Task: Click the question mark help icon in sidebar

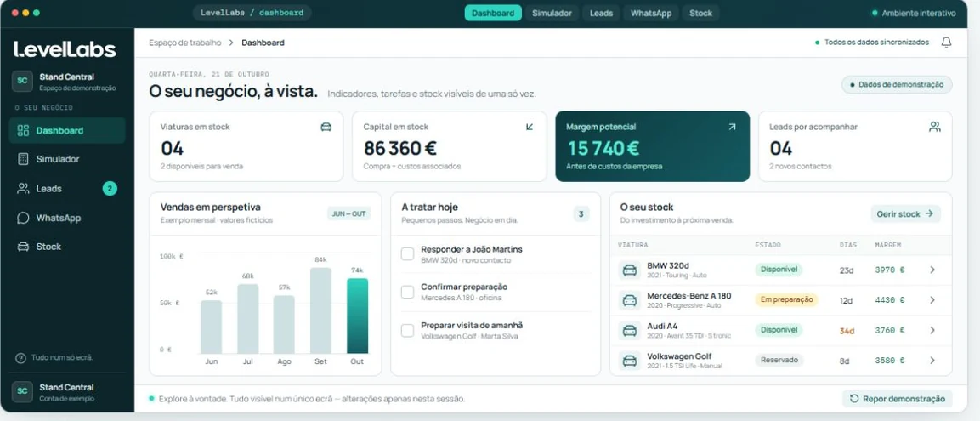Action: (x=20, y=358)
